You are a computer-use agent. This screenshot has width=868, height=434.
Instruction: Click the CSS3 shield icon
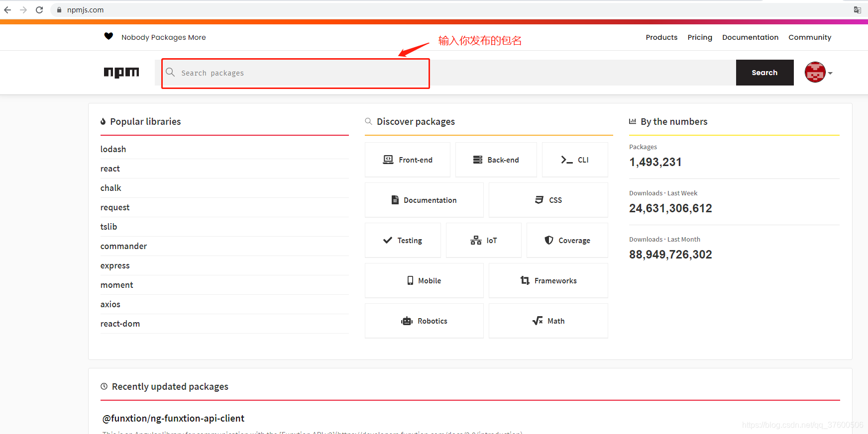(x=539, y=200)
